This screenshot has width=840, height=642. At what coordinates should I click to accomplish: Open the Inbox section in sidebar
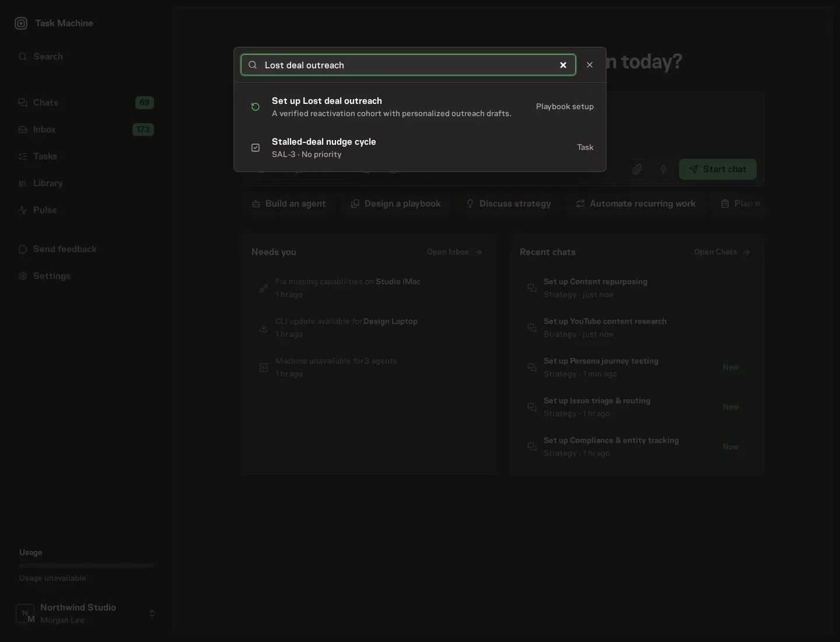(86, 130)
